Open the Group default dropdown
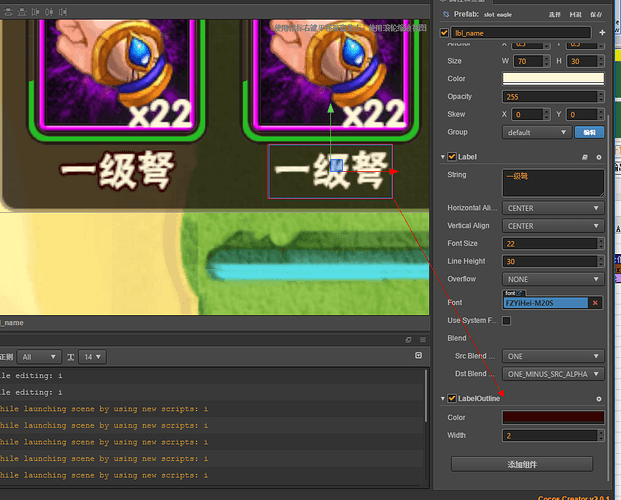621x500 pixels. point(537,132)
